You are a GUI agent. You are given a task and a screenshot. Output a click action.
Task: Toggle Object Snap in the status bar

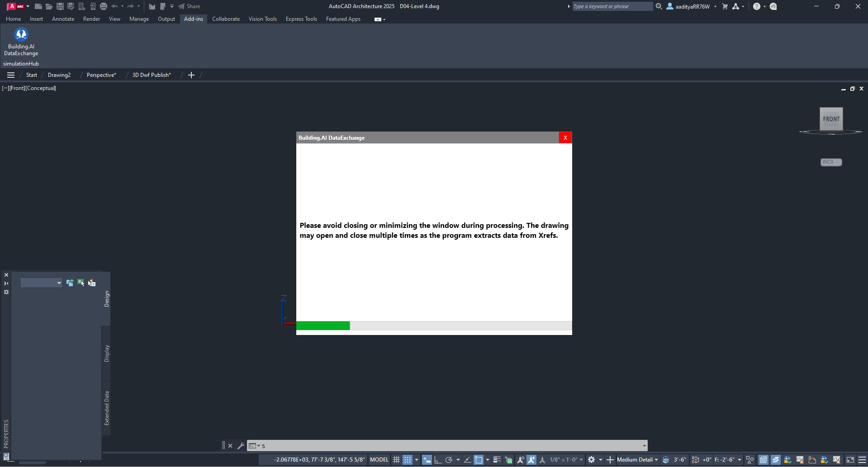tap(479, 460)
